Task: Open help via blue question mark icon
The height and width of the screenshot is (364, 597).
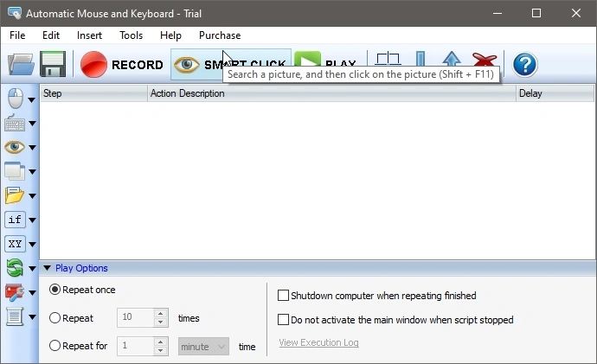Action: (x=525, y=64)
